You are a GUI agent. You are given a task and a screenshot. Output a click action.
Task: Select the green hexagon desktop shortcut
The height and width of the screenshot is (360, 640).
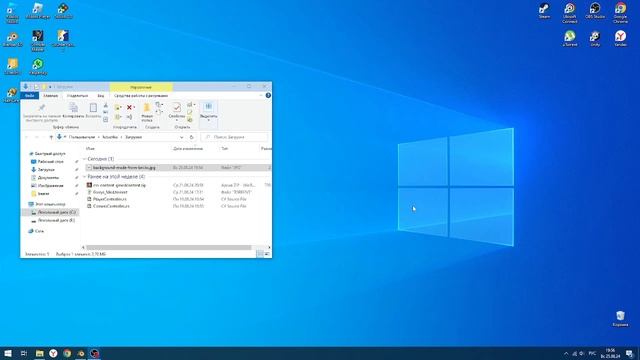(38, 67)
